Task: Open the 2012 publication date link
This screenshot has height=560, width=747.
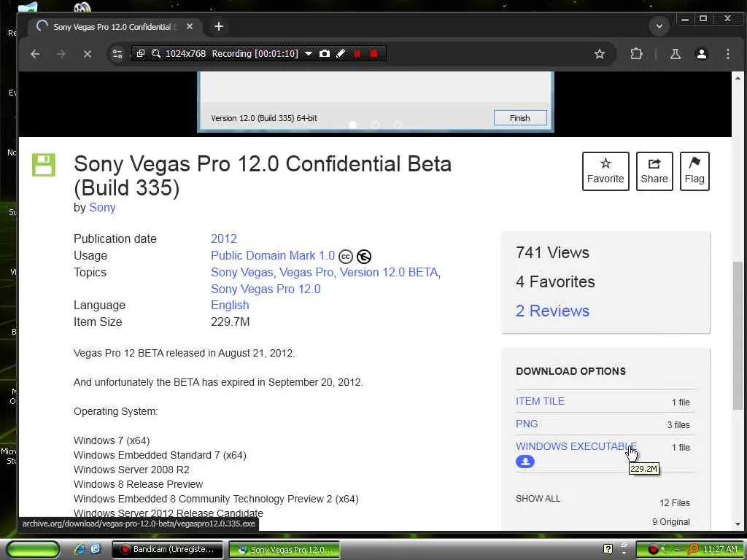Action: 224,238
